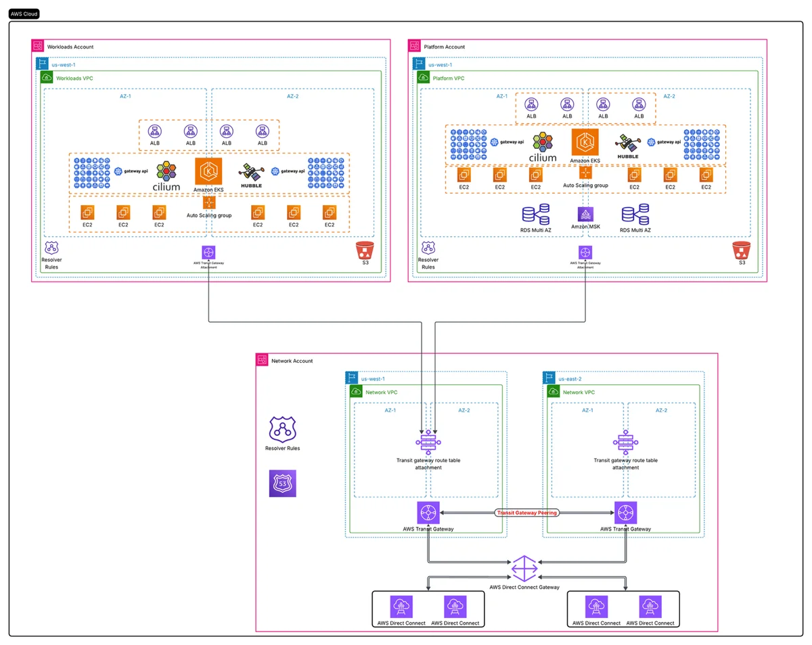Click the red Transit Gateway Peering label
The height and width of the screenshot is (645, 812).
click(526, 513)
